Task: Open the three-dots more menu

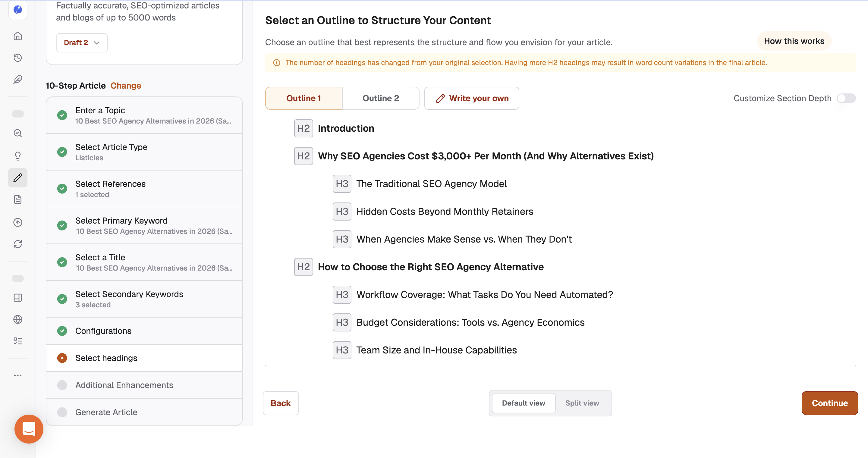Action: tap(18, 375)
